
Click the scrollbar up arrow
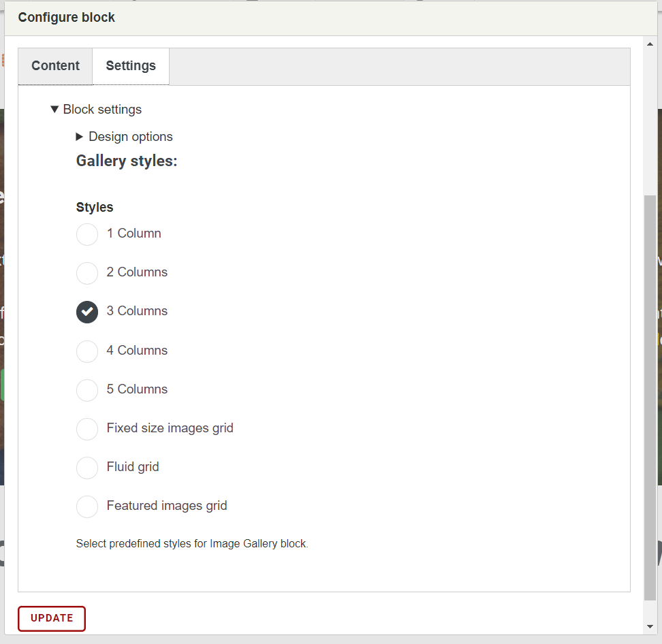[650, 44]
